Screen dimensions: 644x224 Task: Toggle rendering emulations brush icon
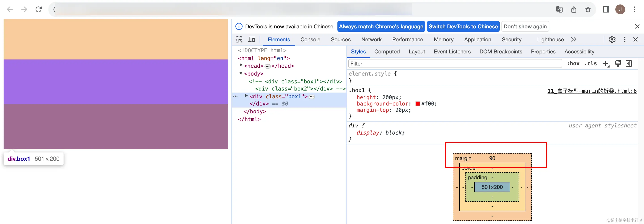tap(618, 64)
